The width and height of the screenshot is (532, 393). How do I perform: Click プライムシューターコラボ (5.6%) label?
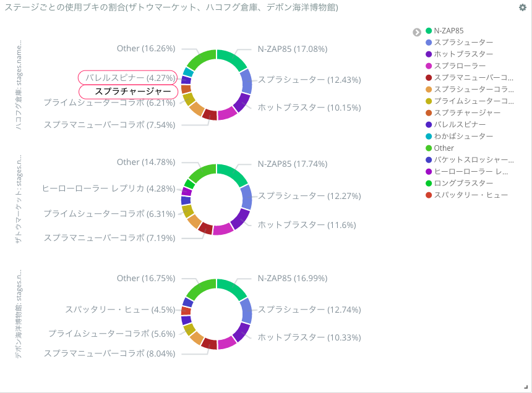pyautogui.click(x=112, y=334)
